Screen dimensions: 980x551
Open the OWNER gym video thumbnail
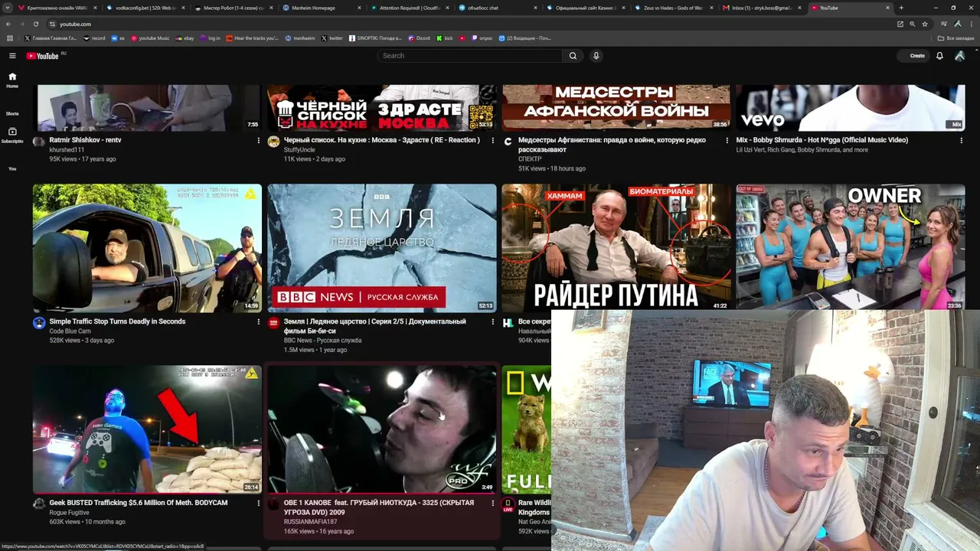pos(851,248)
